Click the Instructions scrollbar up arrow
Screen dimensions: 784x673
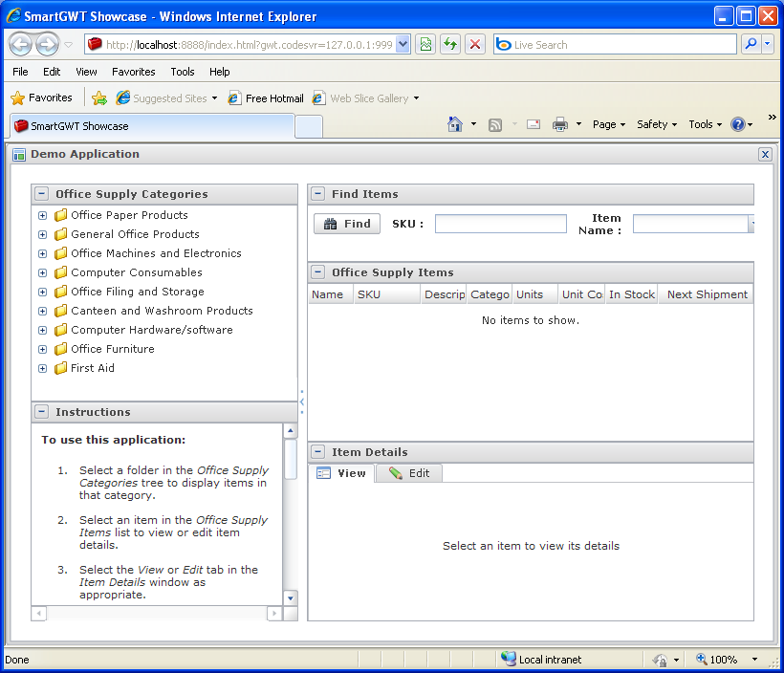pos(291,430)
